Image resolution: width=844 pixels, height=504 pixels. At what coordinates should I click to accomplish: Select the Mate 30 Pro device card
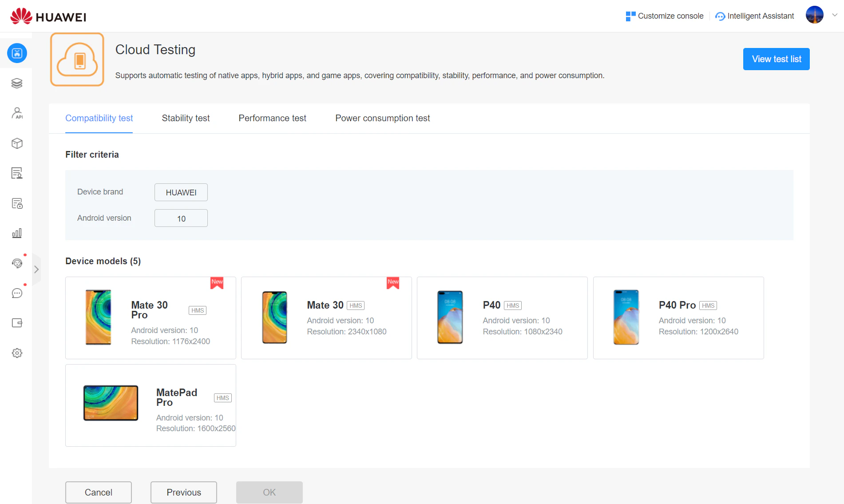click(151, 318)
